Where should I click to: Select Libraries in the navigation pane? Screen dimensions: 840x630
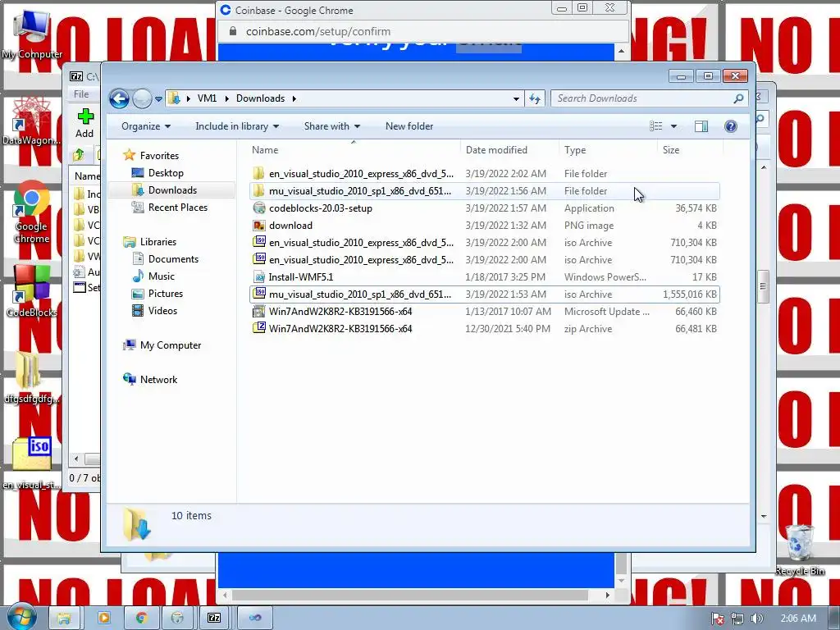158,242
